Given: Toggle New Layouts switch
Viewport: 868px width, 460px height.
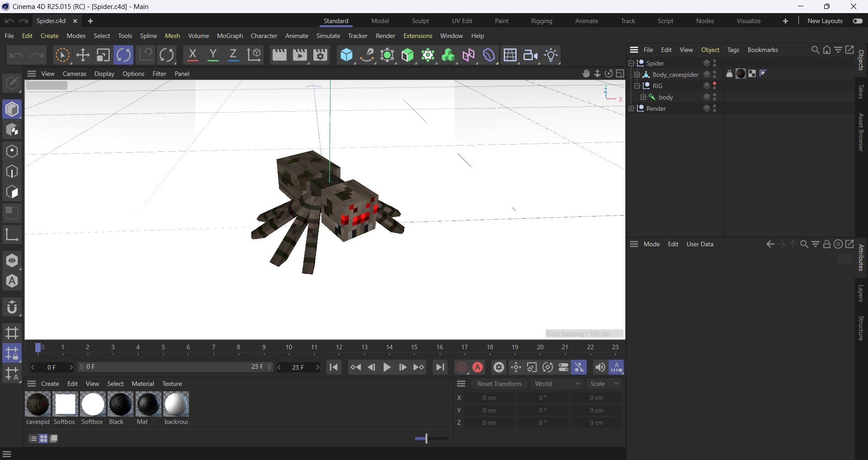Looking at the screenshot, I should [858, 21].
